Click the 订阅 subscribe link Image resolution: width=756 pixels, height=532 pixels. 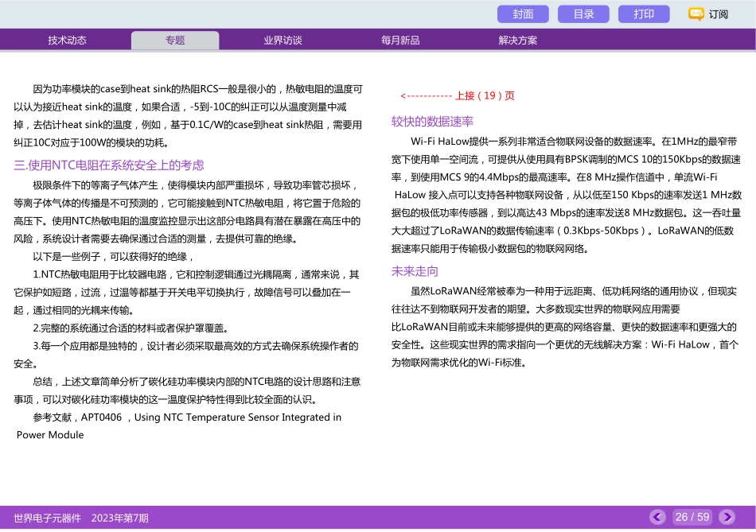click(716, 14)
